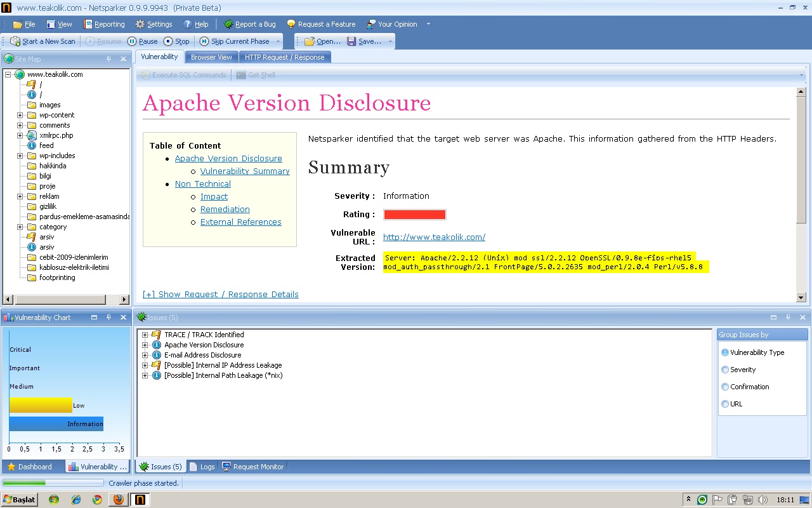Click the info icon next to feed
Viewport: 812px width, 508px height.
(x=32, y=145)
